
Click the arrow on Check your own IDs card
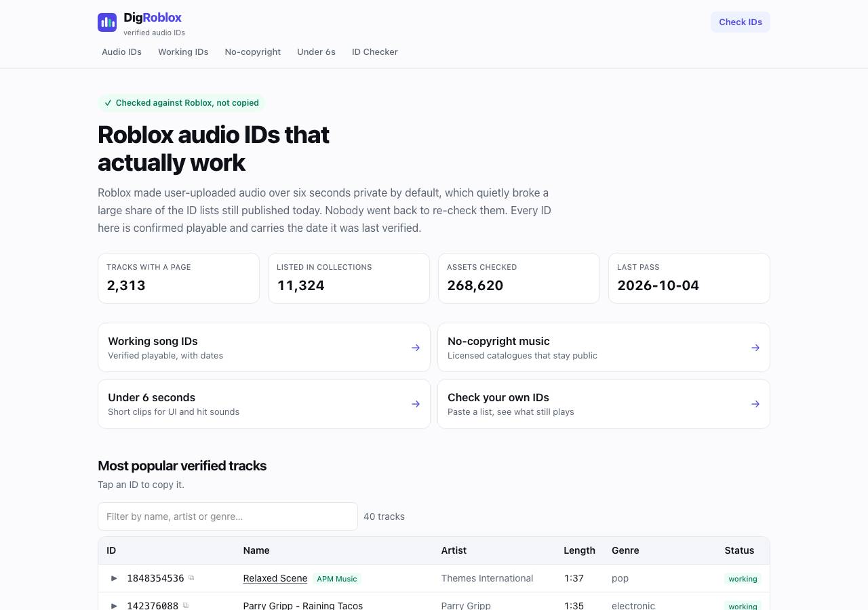point(755,404)
